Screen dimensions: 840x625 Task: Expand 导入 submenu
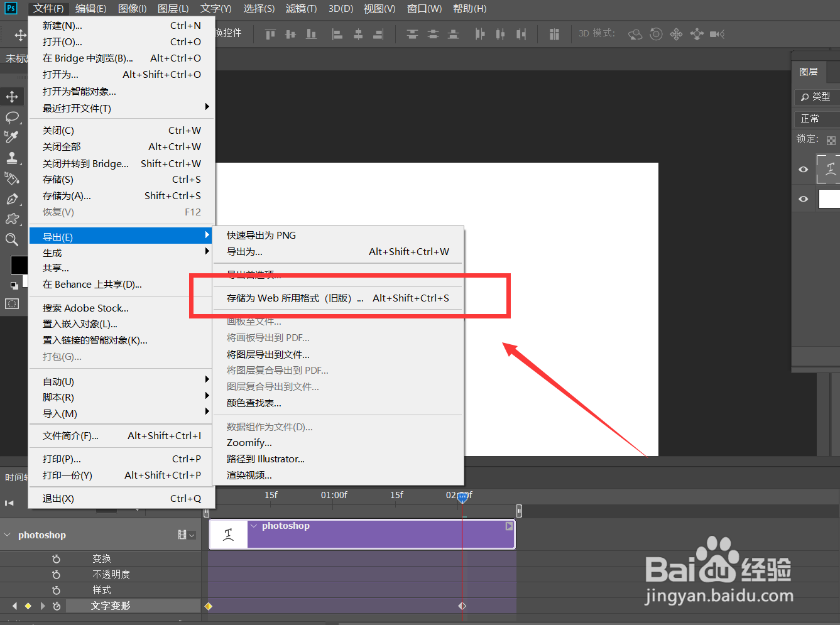click(x=207, y=411)
